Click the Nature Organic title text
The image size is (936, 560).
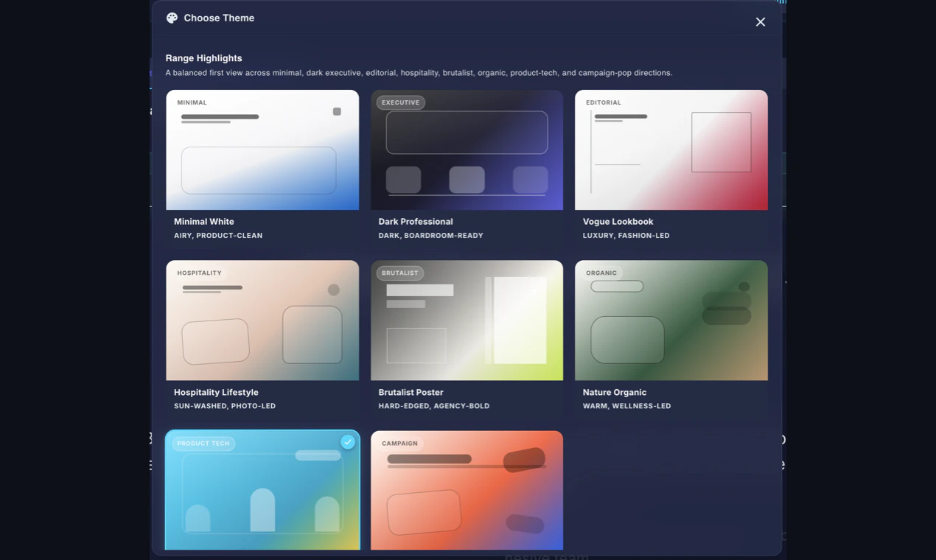[615, 393]
